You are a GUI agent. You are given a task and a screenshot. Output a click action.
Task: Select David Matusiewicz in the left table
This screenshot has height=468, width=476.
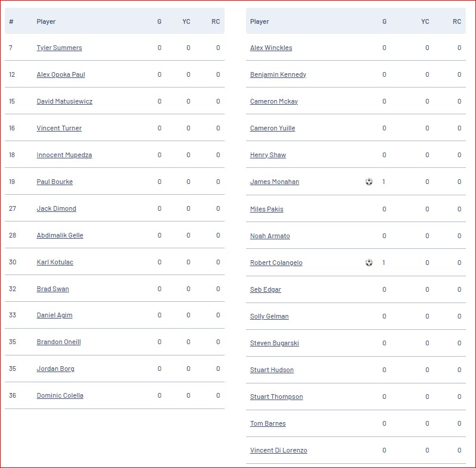[64, 101]
